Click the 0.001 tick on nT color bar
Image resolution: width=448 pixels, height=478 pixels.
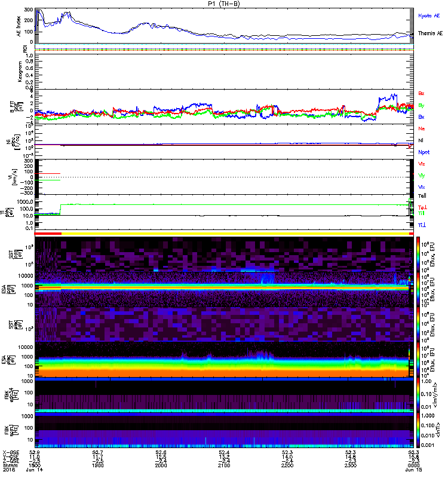(427, 445)
